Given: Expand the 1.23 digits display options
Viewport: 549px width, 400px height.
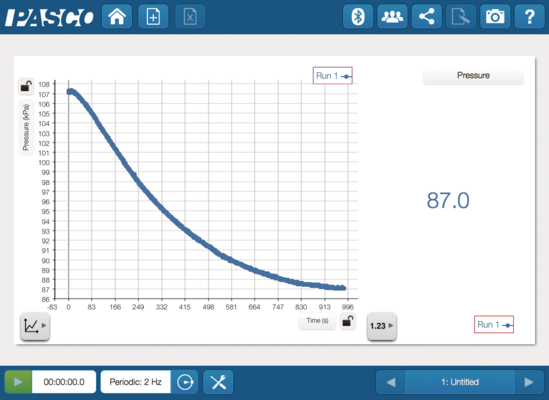Looking at the screenshot, I should point(382,326).
